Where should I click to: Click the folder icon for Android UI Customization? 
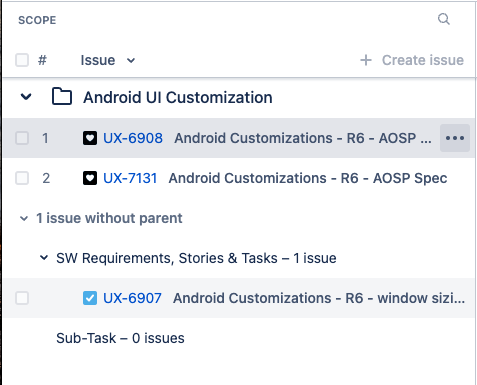point(62,97)
